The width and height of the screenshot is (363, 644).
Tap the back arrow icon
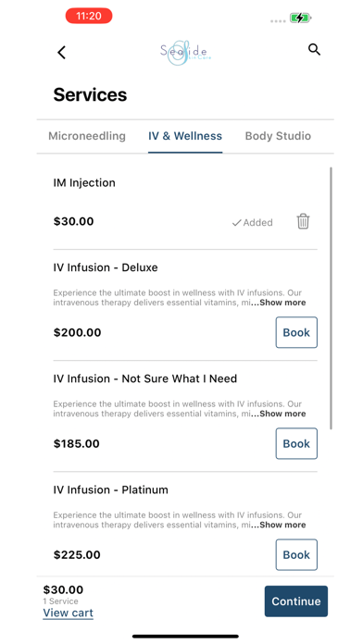[61, 53]
